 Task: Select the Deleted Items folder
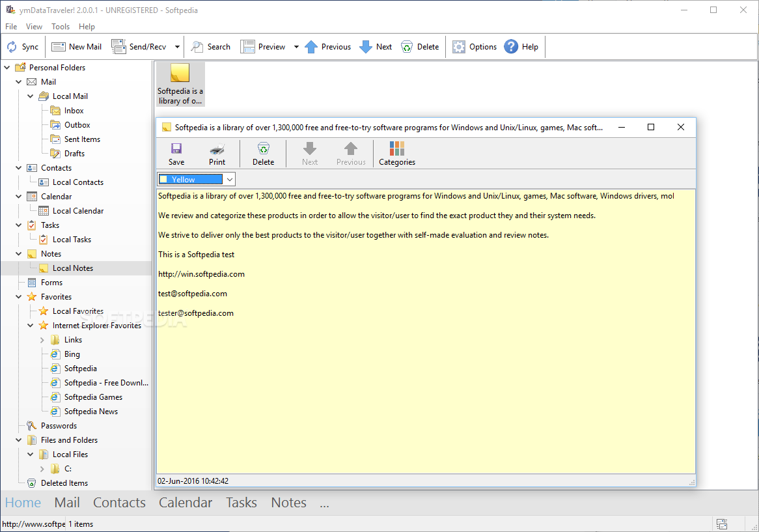(x=64, y=483)
